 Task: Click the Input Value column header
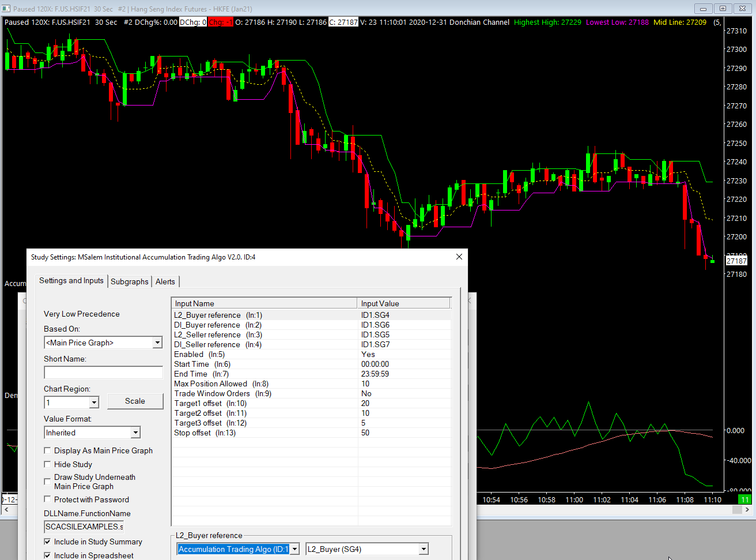pos(404,303)
